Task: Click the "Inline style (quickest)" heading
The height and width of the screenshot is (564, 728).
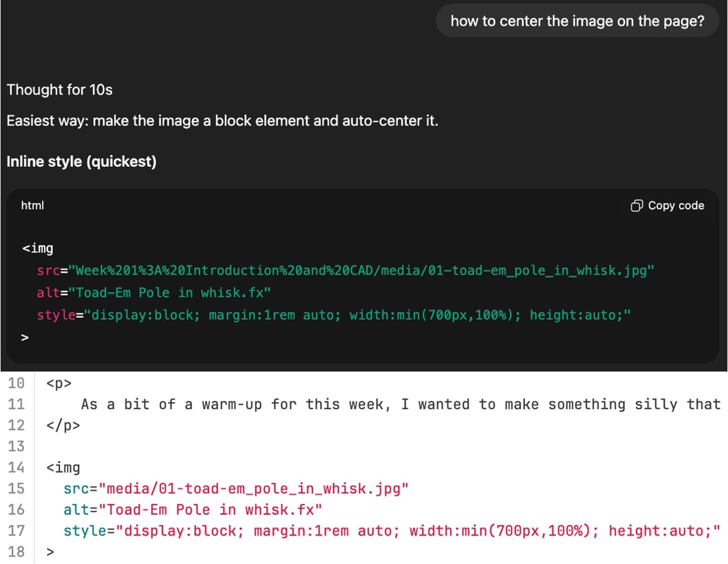Action: [81, 161]
